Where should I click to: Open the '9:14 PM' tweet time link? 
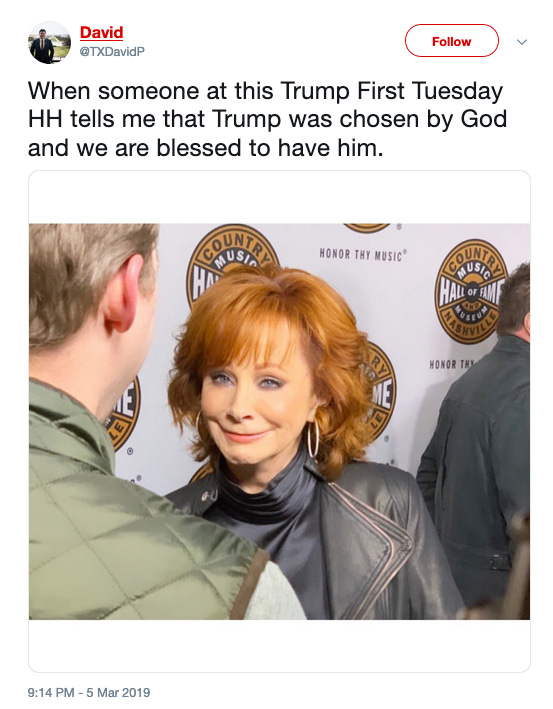[x=51, y=693]
